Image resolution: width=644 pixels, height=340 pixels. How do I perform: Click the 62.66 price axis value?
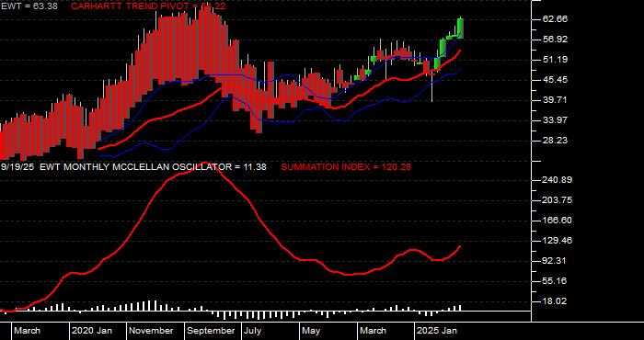coord(555,19)
